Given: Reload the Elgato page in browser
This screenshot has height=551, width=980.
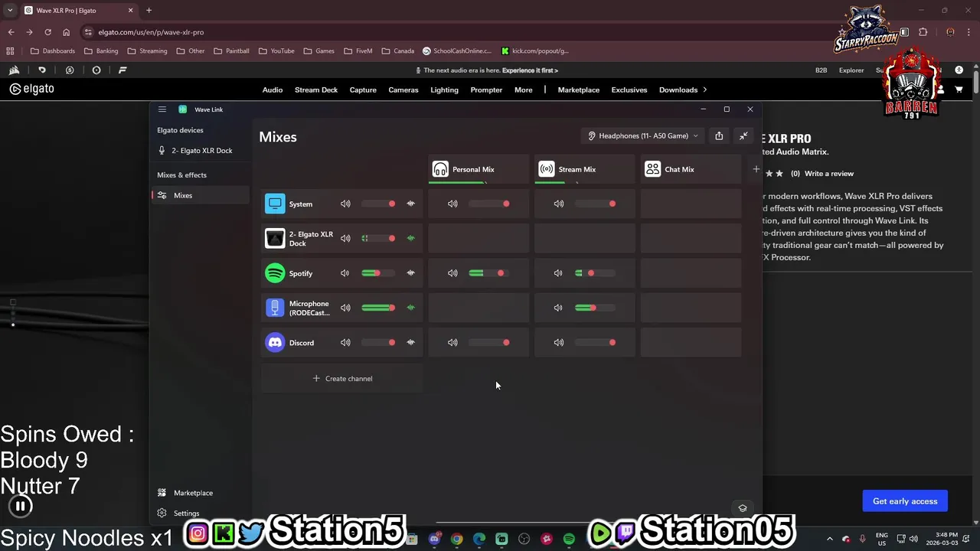Looking at the screenshot, I should click(x=47, y=32).
